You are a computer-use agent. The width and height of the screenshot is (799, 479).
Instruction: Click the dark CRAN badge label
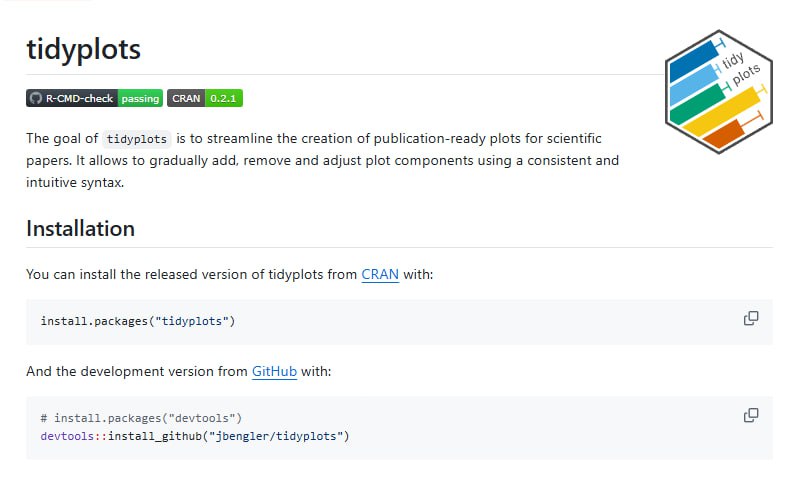185,98
